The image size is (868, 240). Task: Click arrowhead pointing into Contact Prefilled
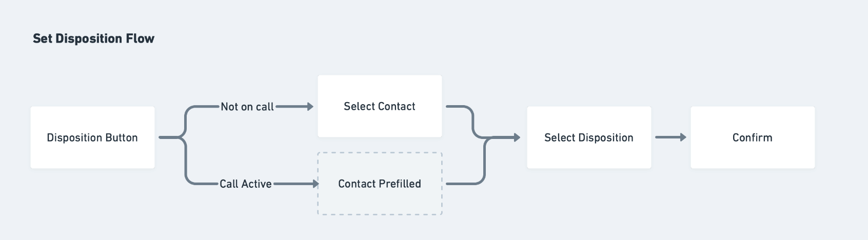click(x=315, y=184)
